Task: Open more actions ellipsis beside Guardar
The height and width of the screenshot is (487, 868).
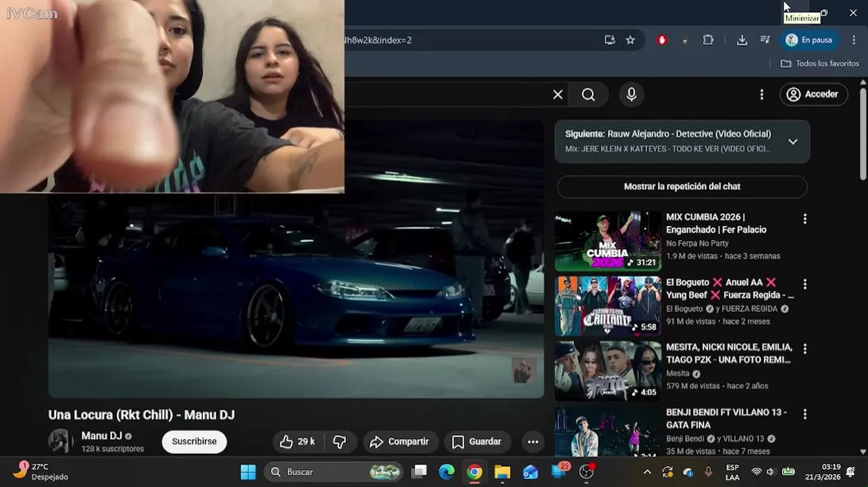Action: (533, 442)
